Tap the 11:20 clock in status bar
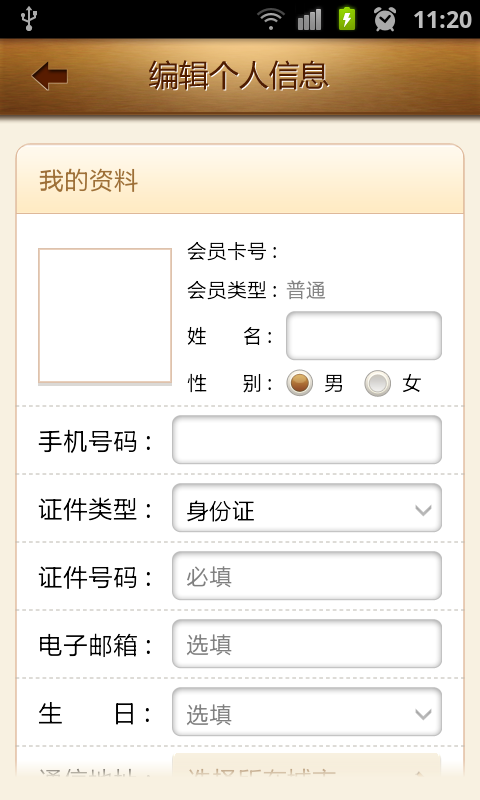This screenshot has width=480, height=800. (442, 20)
